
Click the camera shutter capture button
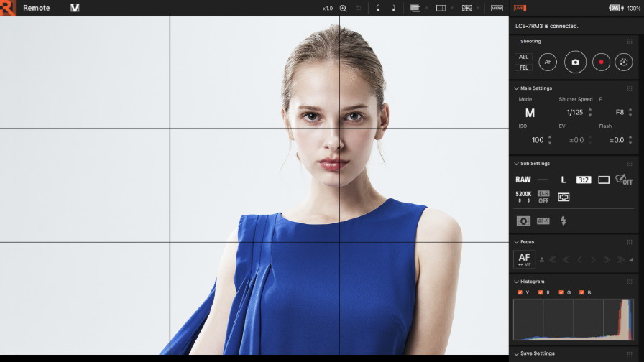tap(575, 62)
